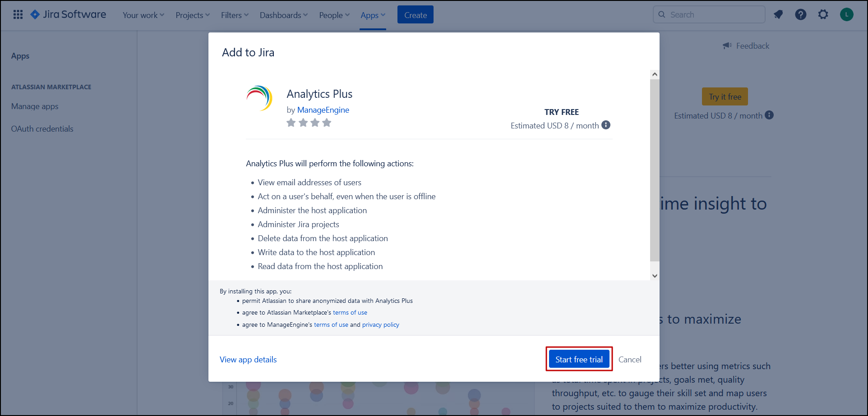Expand the Projects dropdown
868x416 pixels.
193,15
